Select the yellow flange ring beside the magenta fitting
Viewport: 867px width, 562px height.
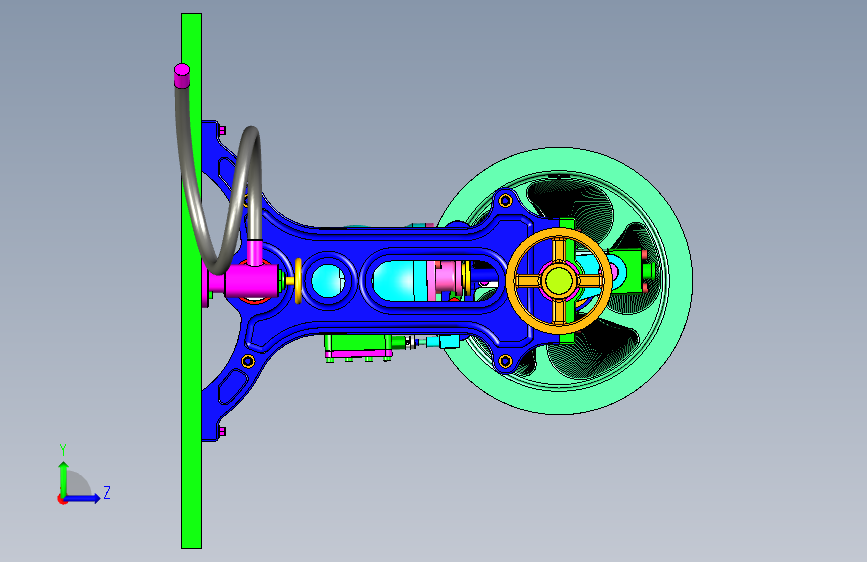pyautogui.click(x=299, y=281)
